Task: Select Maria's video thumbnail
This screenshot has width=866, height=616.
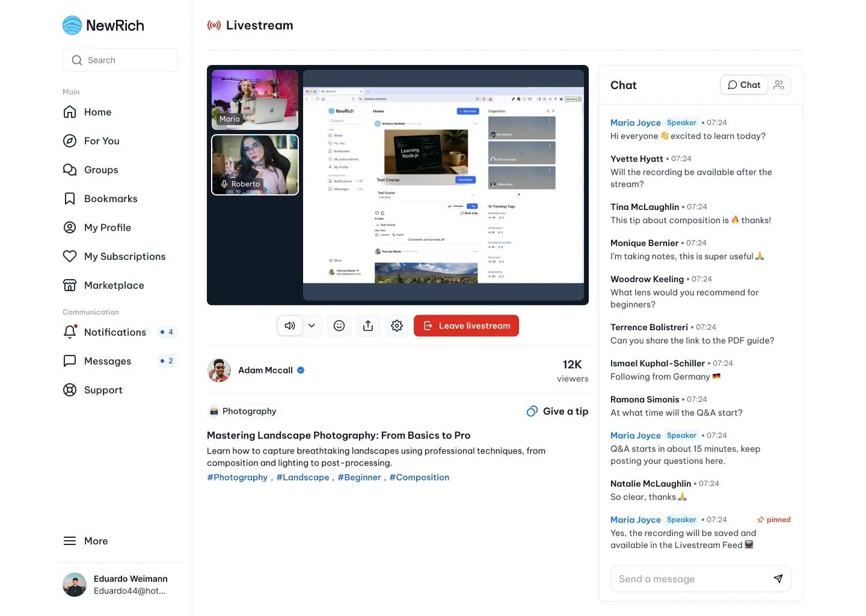Action: point(255,100)
